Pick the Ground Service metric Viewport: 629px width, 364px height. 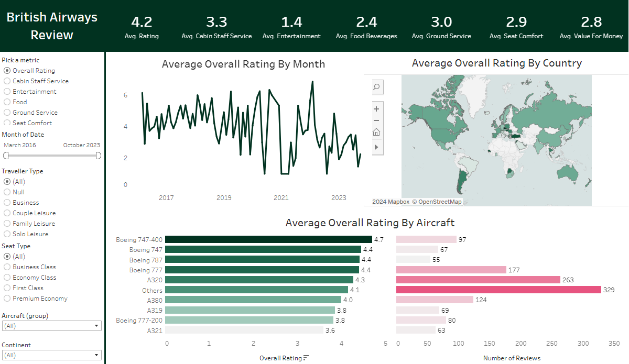point(7,113)
